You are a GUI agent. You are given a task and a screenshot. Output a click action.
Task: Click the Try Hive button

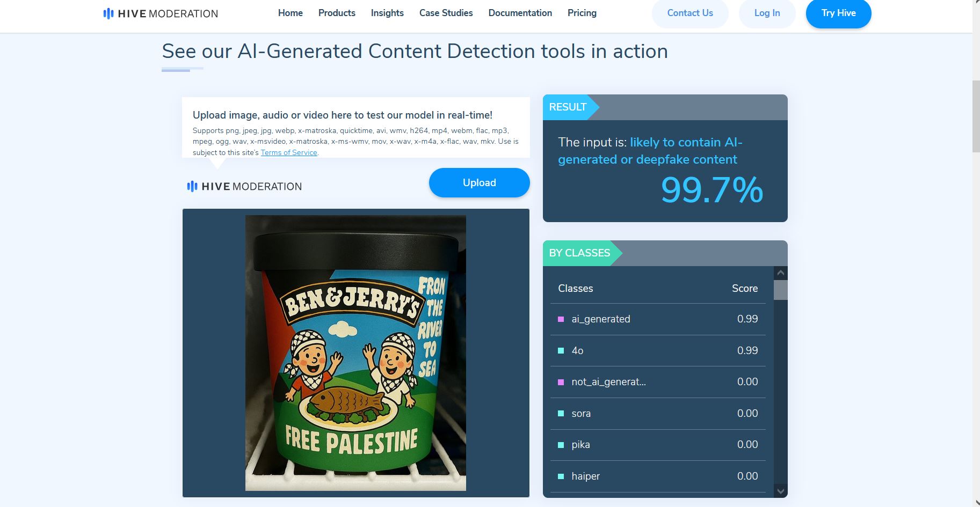pos(838,13)
